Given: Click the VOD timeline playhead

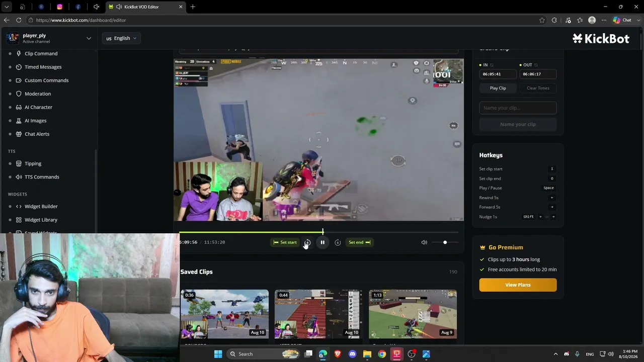Looking at the screenshot, I should (x=323, y=232).
